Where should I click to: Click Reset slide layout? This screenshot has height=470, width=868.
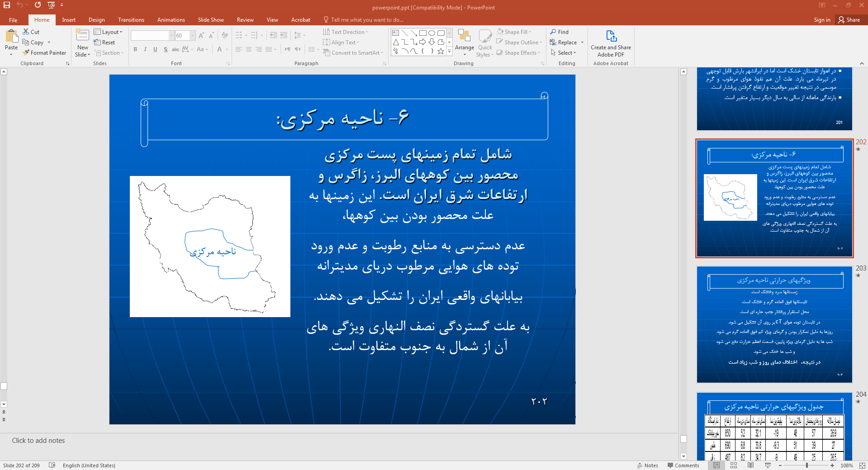click(x=104, y=43)
